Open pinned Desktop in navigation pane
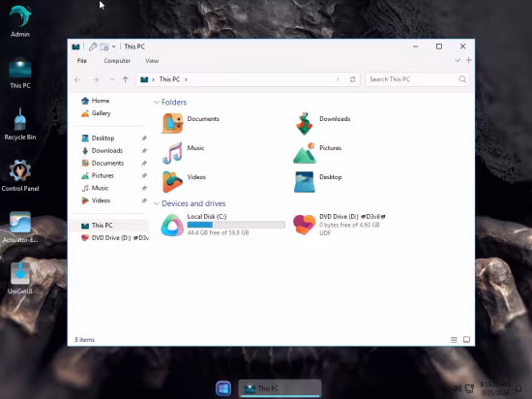 tap(98, 138)
